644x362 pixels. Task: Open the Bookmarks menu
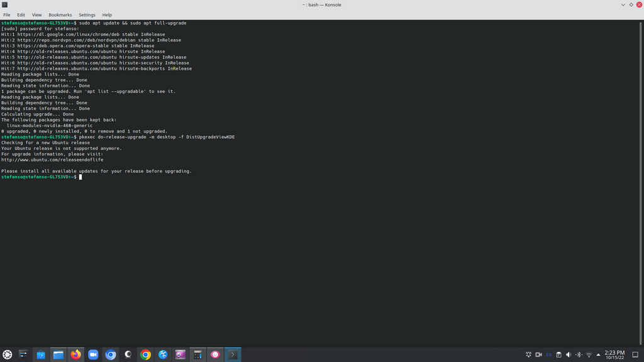(x=60, y=14)
